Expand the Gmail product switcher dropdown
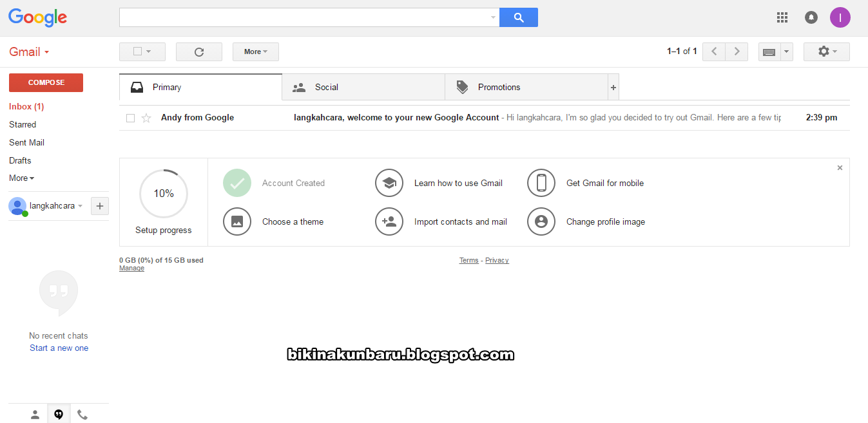 tap(29, 52)
